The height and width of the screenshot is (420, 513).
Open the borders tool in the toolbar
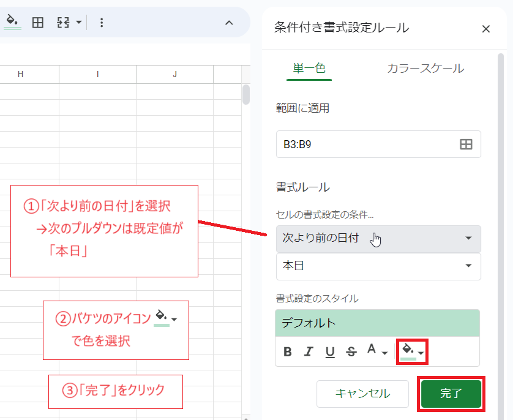coord(37,23)
